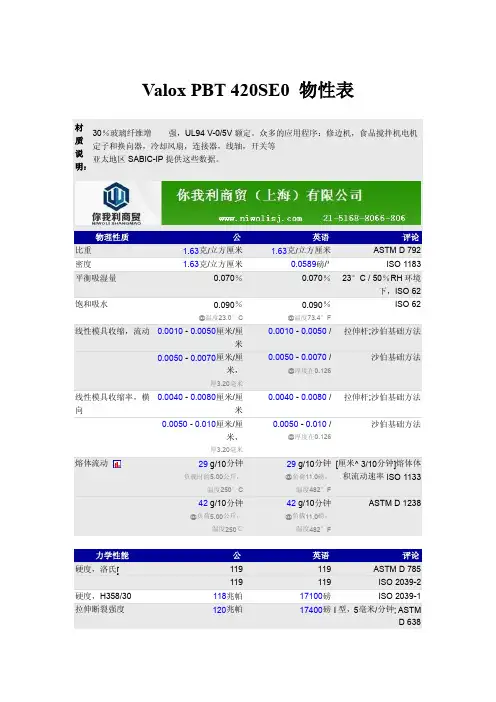The image size is (496, 702).
Task: Click the 0.0050 - 0.010 metric shrinkage value
Action: click(188, 424)
